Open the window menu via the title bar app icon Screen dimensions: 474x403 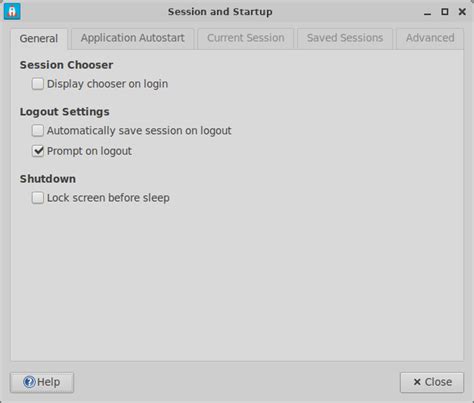pos(12,11)
